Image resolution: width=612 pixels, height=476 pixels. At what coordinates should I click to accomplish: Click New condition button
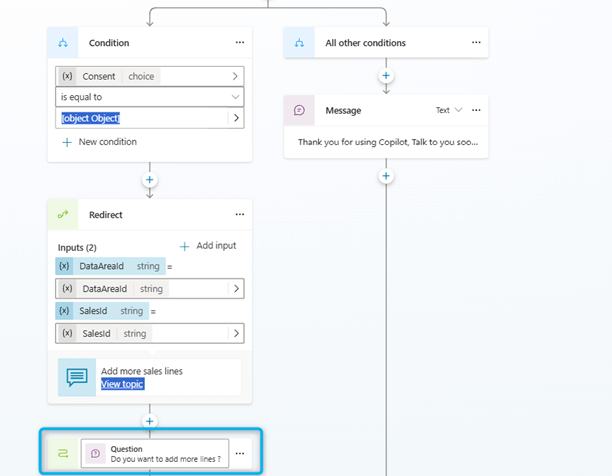coord(99,142)
